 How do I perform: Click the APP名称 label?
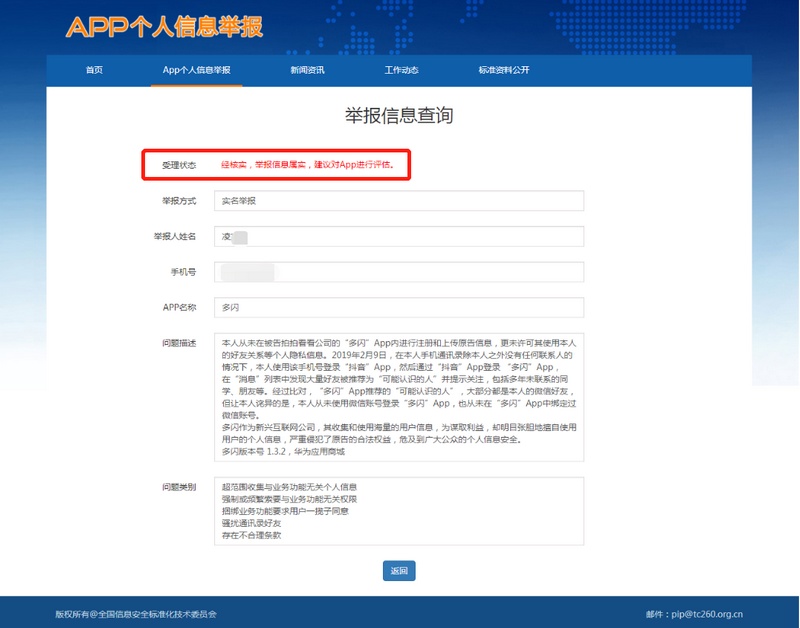click(179, 307)
